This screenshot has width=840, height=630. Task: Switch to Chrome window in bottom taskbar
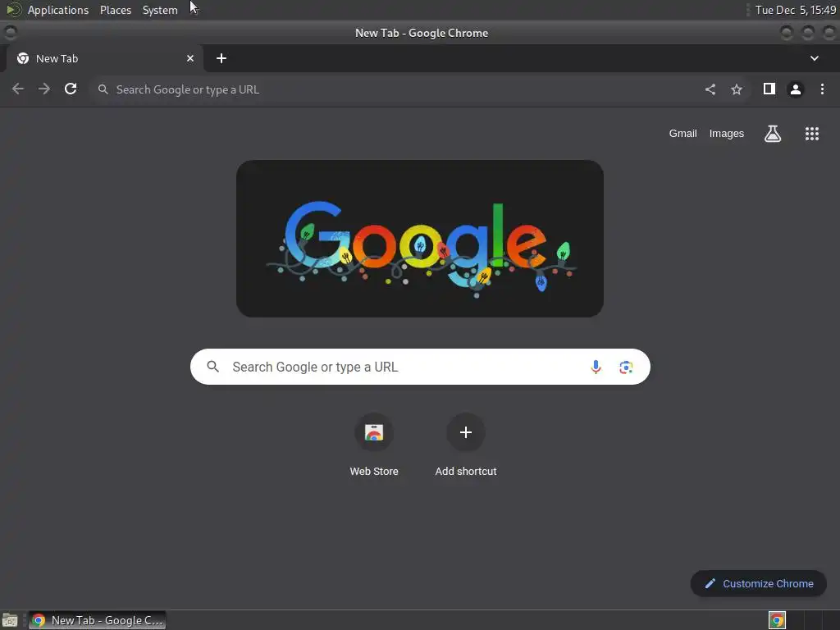97,620
